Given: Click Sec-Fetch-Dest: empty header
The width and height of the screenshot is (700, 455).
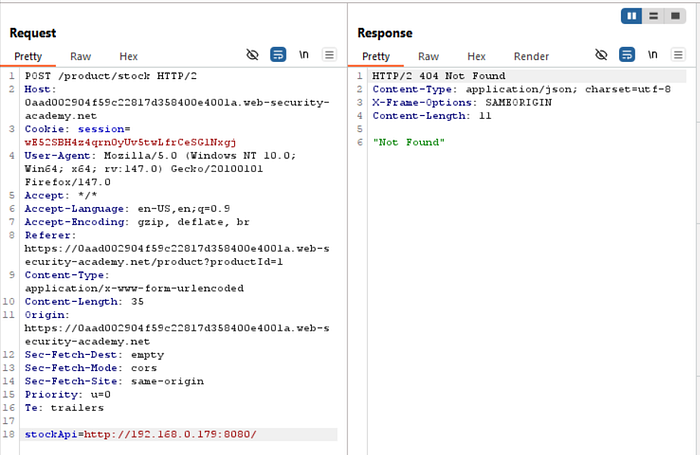Looking at the screenshot, I should 94,355.
